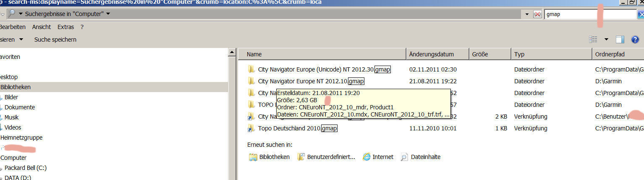
Task: Select Desktop in favorites
Action: coord(9,77)
